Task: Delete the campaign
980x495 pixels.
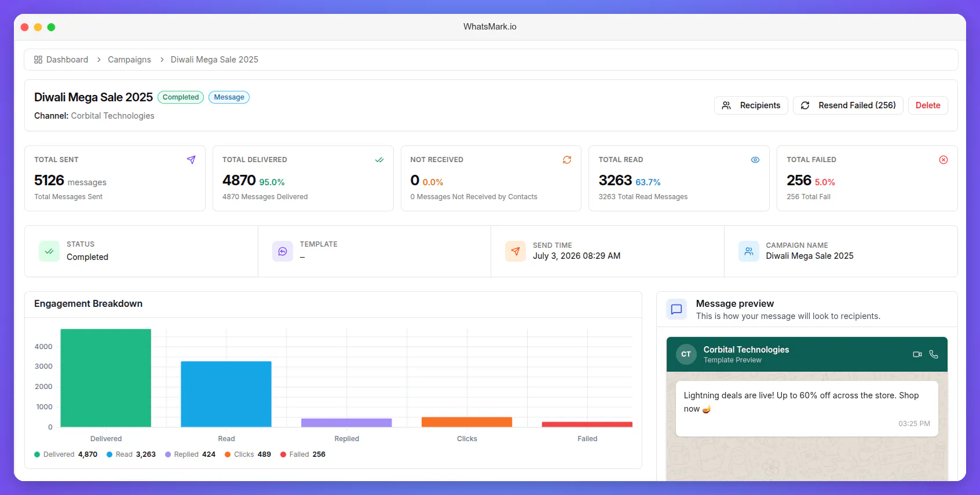Action: pyautogui.click(x=928, y=105)
